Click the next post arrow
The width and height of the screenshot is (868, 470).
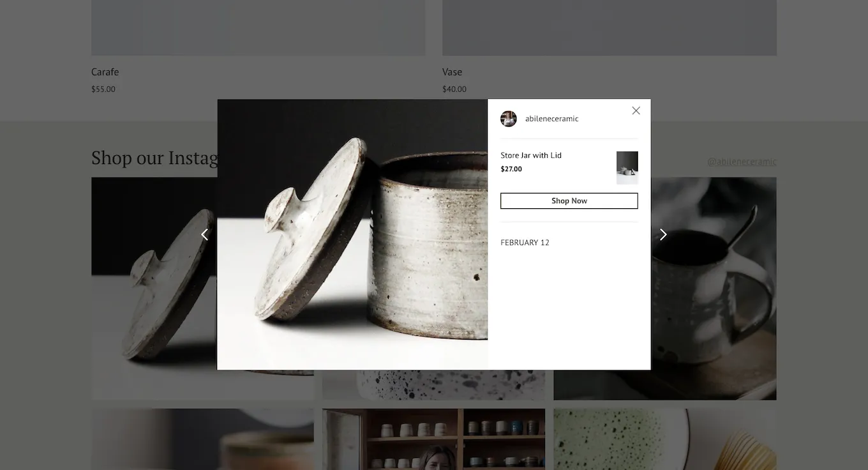[x=662, y=234]
